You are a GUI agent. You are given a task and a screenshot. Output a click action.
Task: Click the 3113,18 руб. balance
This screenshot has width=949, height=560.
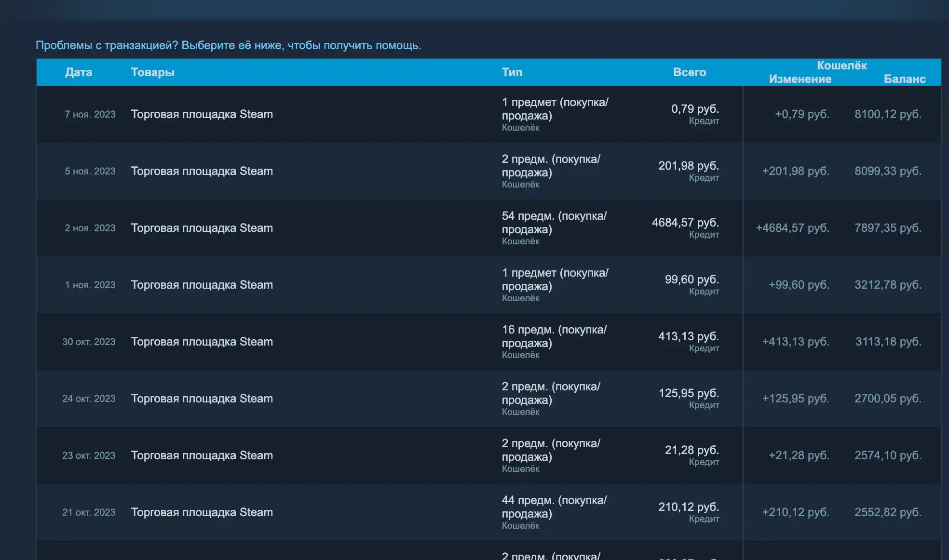tap(889, 342)
